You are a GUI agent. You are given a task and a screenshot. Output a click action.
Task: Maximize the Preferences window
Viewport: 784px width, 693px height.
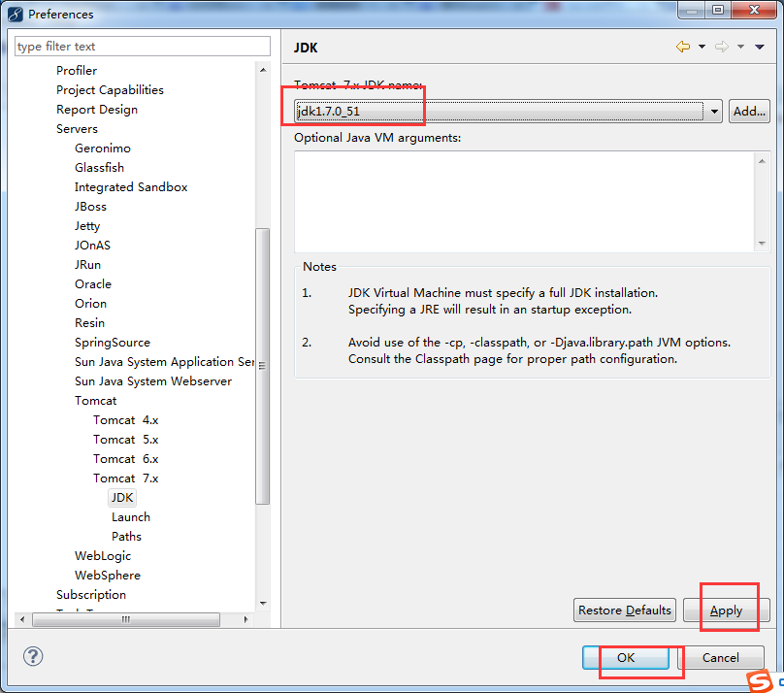[718, 10]
